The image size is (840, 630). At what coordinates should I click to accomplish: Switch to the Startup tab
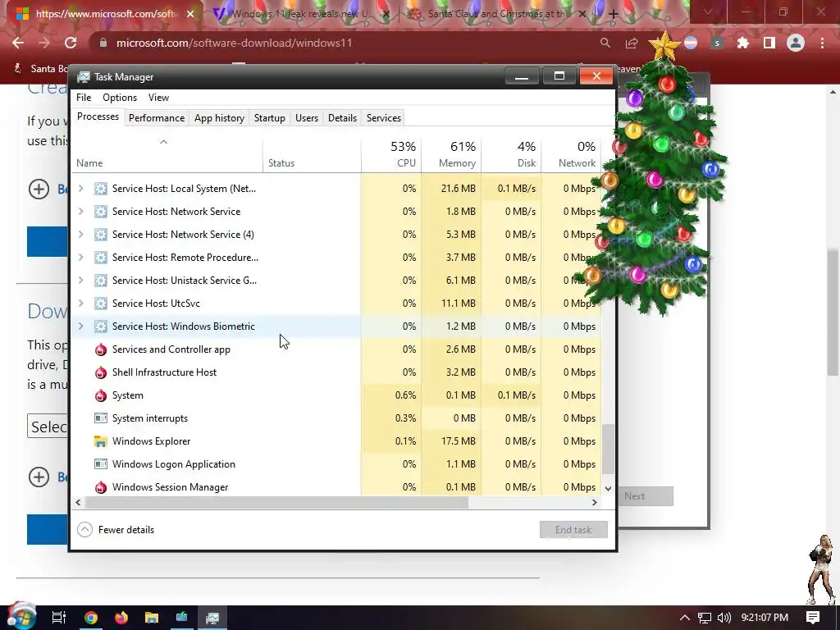269,118
